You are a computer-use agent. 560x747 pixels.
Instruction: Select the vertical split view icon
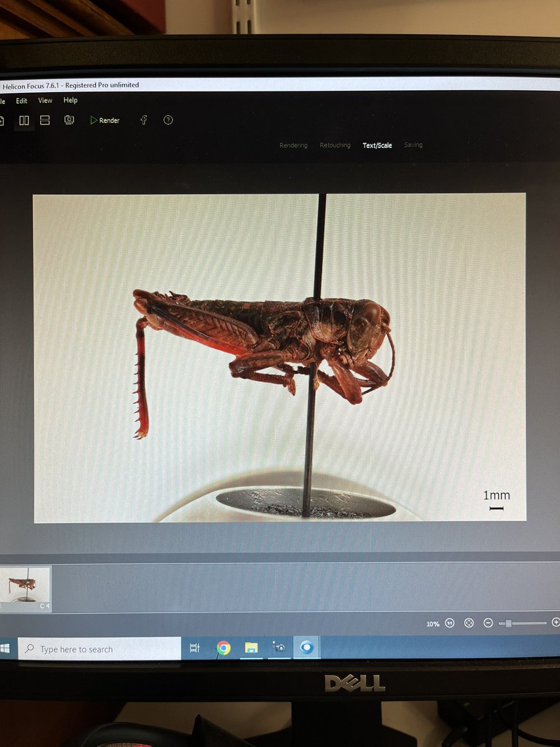coord(24,120)
